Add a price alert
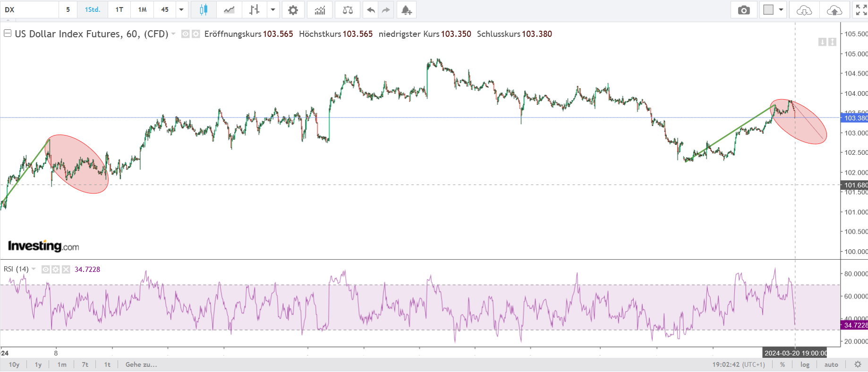This screenshot has width=868, height=372. pos(407,10)
